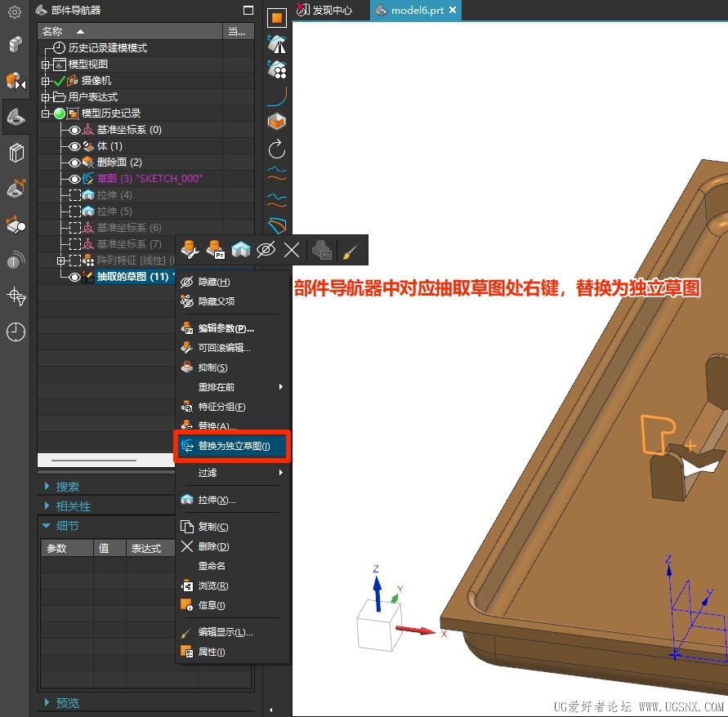Expand the 模型视图 tree node

click(45, 65)
